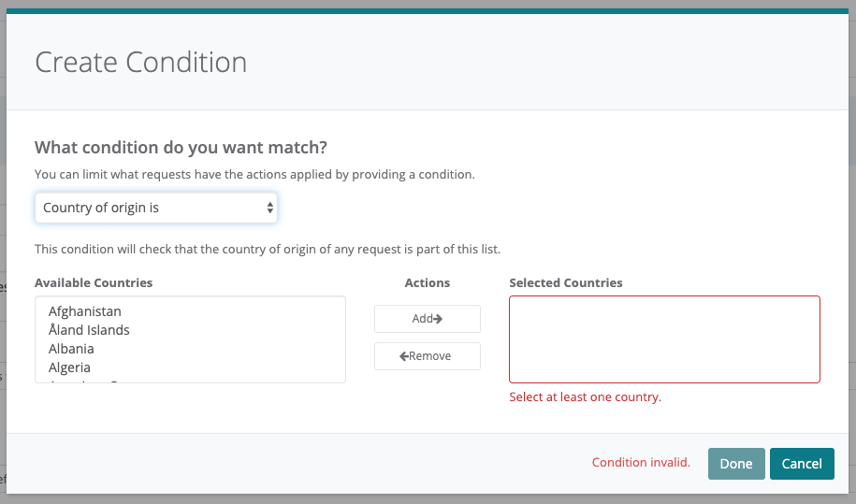Click the partially visible country below Algeria

click(x=84, y=380)
